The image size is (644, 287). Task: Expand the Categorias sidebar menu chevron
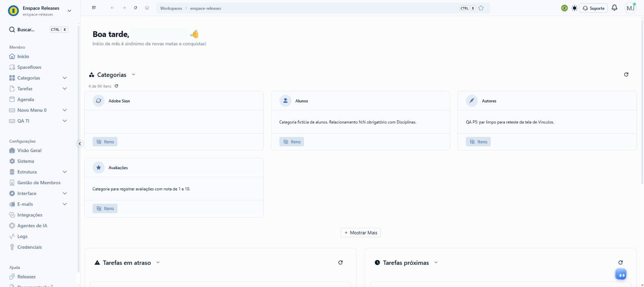64,78
